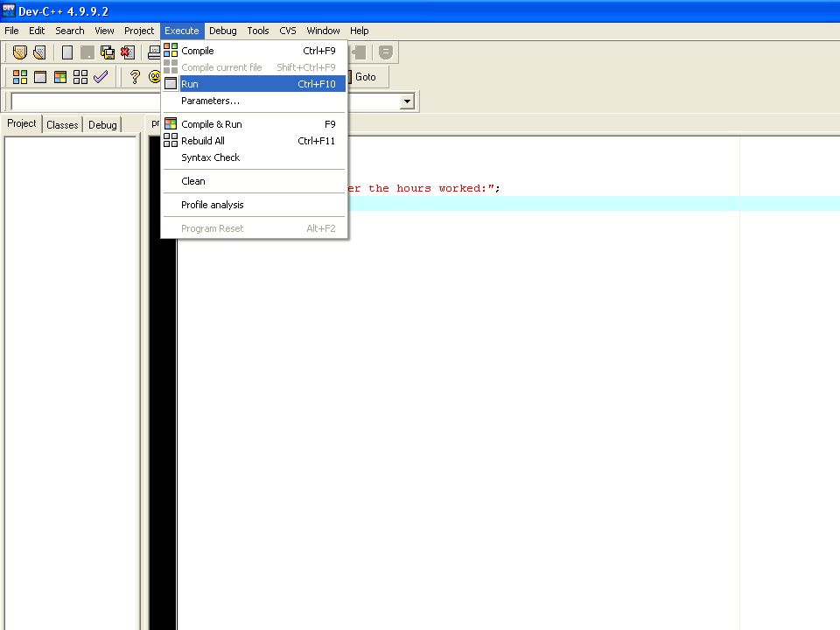Open the Edit menu

click(37, 31)
